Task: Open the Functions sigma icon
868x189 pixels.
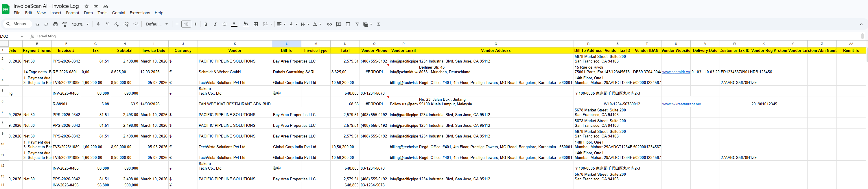Action: coord(378,24)
